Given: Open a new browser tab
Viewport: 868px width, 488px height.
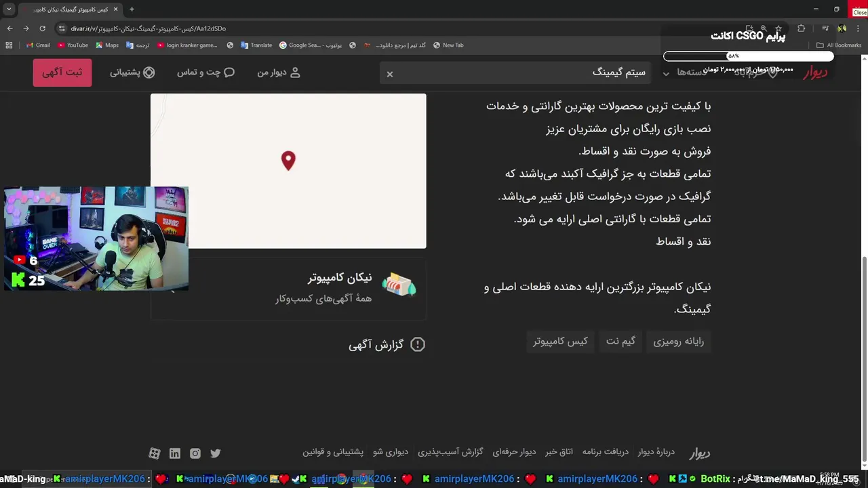Looking at the screenshot, I should coord(132,9).
